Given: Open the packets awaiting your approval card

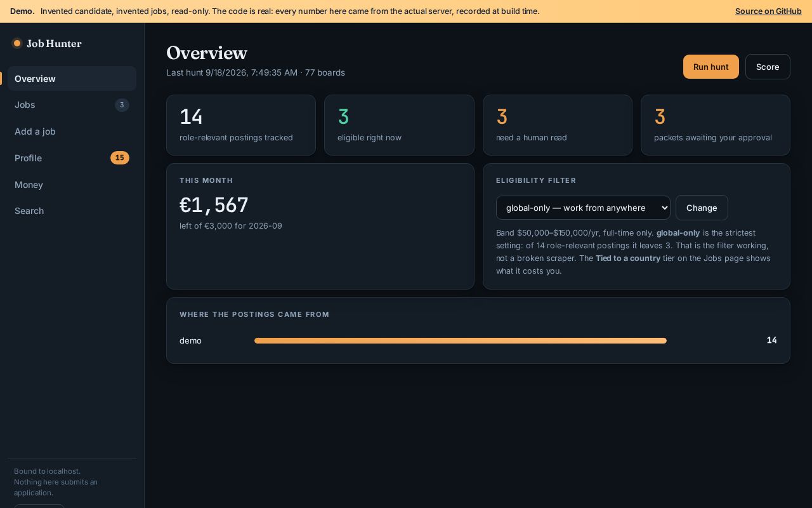Looking at the screenshot, I should [716, 125].
